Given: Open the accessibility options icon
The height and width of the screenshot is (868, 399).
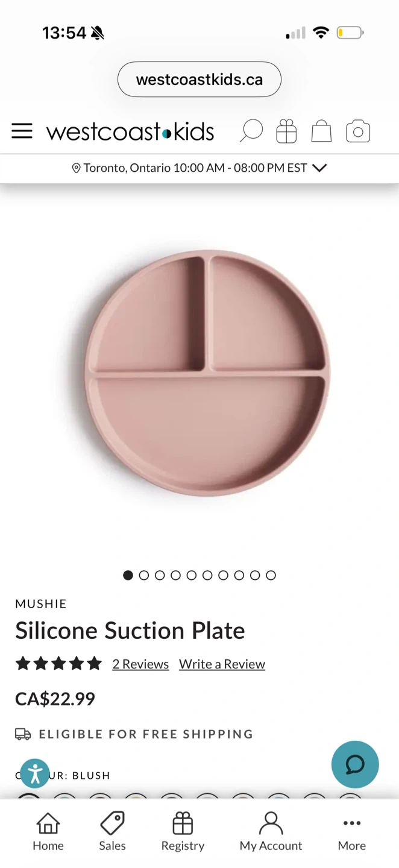Looking at the screenshot, I should [35, 773].
